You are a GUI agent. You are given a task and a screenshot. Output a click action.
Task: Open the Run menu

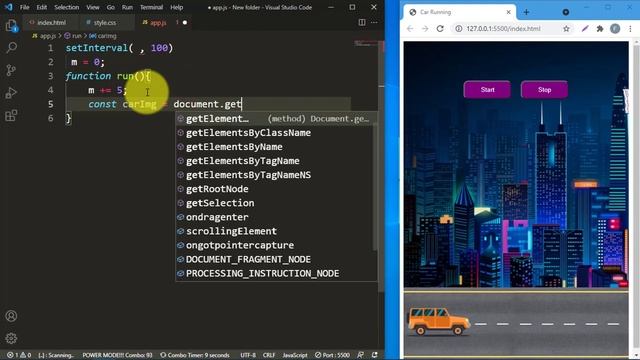127,7
